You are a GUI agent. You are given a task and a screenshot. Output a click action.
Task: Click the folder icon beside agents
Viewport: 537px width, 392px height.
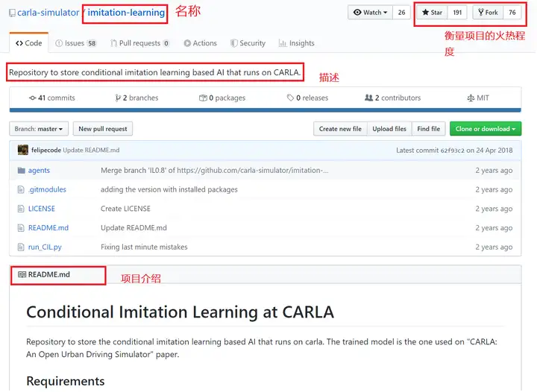(21, 170)
